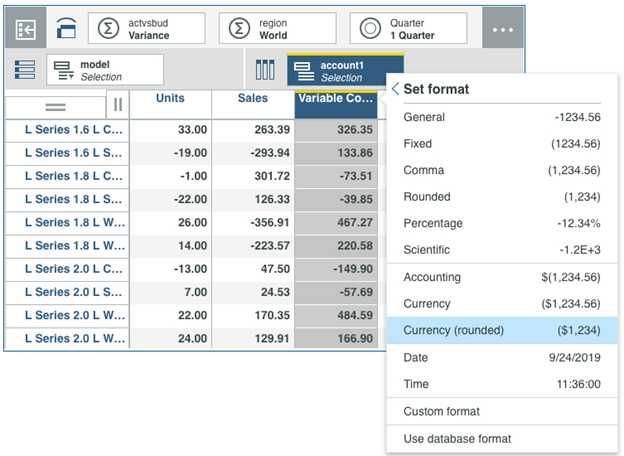Choose the Date format option
Image resolution: width=624 pixels, height=456 pixels.
tap(502, 357)
